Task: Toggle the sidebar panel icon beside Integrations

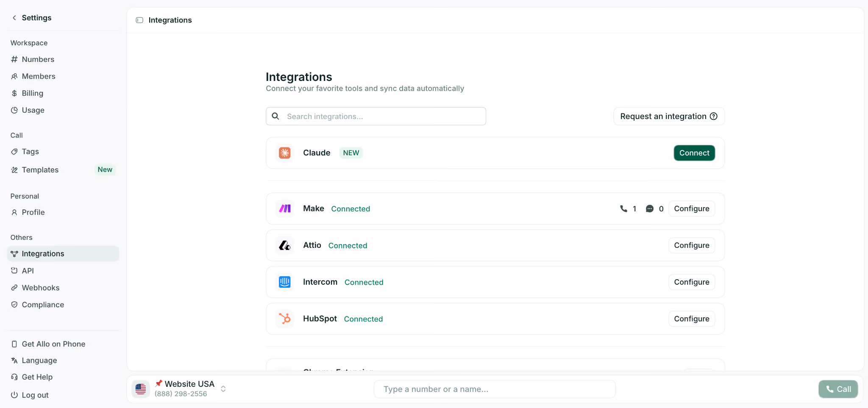Action: [139, 20]
